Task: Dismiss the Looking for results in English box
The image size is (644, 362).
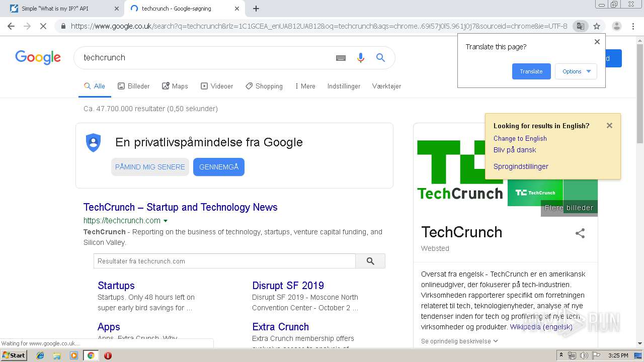Action: click(x=609, y=126)
